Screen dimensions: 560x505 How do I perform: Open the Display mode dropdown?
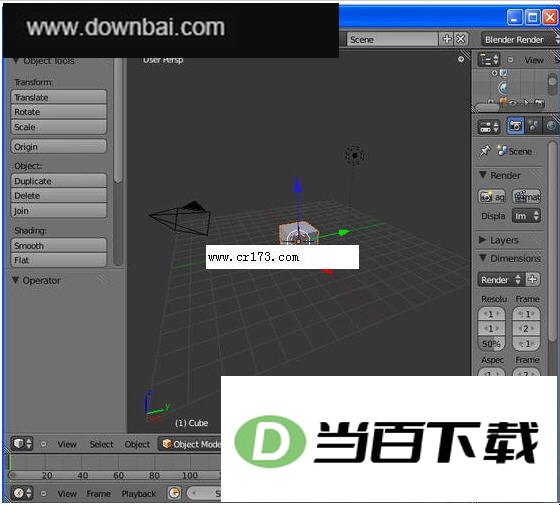(526, 216)
